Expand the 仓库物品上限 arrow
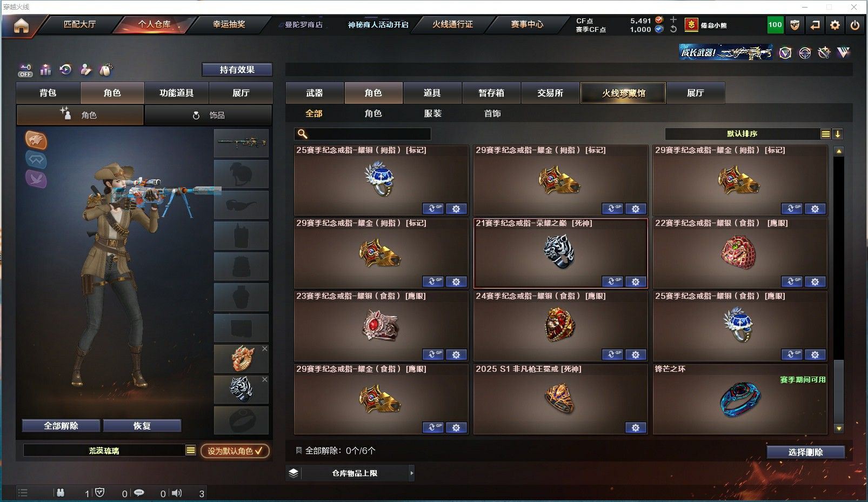Image resolution: width=868 pixels, height=502 pixels. (412, 473)
